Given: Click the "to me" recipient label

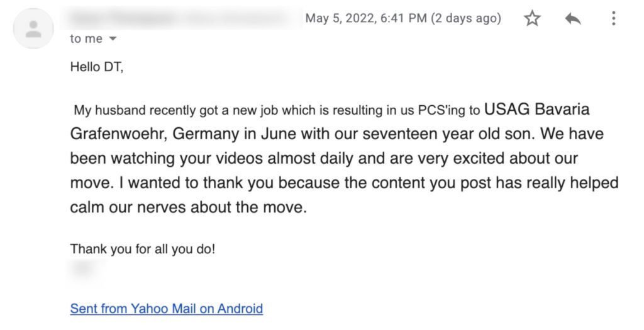Looking at the screenshot, I should (86, 39).
